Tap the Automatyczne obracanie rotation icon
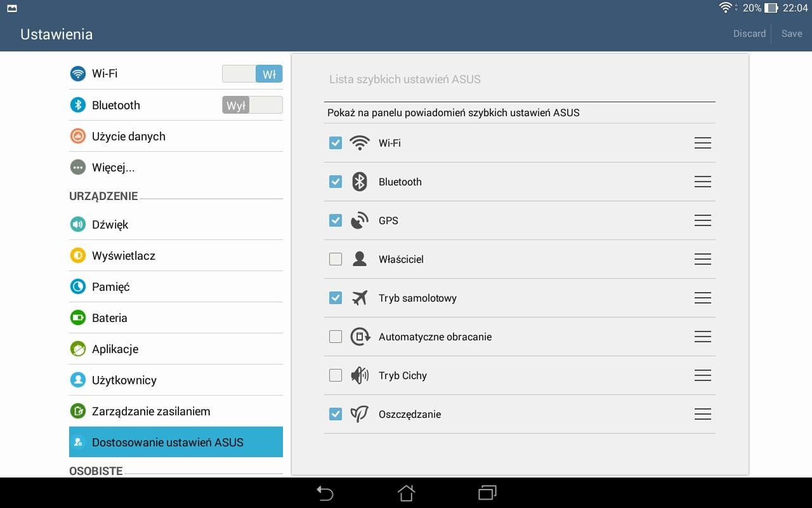The width and height of the screenshot is (812, 508). (360, 337)
